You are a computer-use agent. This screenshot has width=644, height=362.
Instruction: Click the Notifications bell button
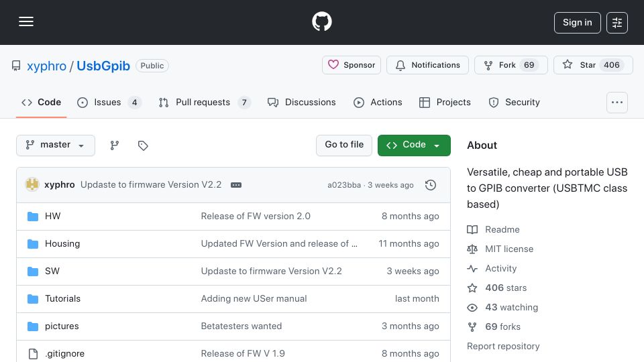coord(427,65)
